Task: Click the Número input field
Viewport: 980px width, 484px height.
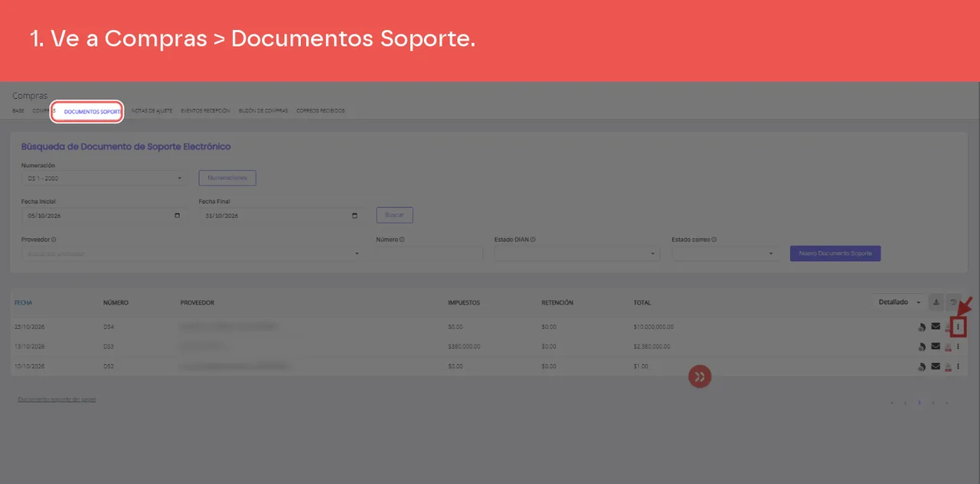Action: click(430, 253)
